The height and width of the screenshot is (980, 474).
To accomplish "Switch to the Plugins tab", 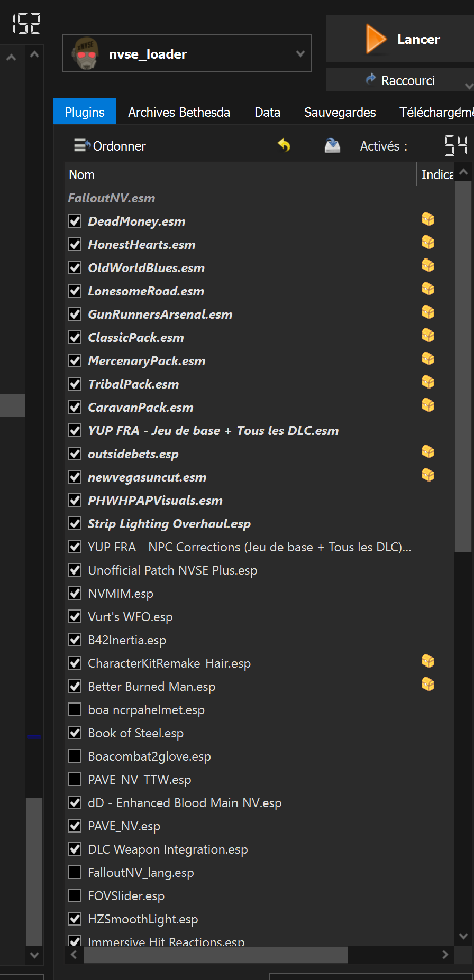I will pyautogui.click(x=85, y=112).
